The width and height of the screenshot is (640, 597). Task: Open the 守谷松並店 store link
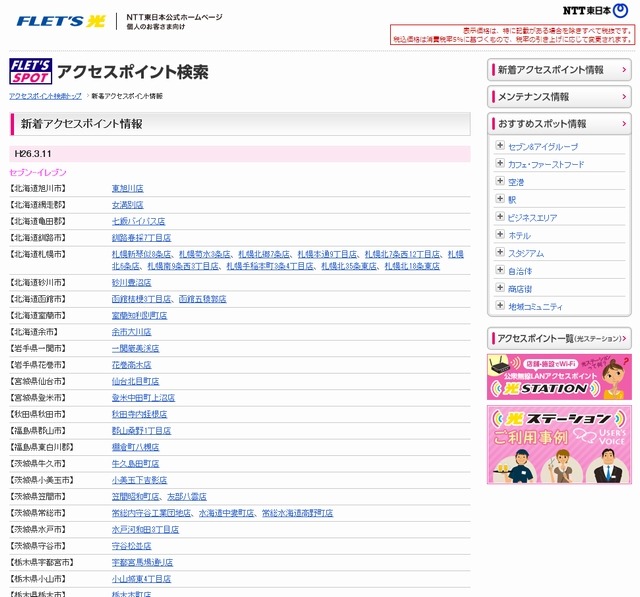click(131, 546)
